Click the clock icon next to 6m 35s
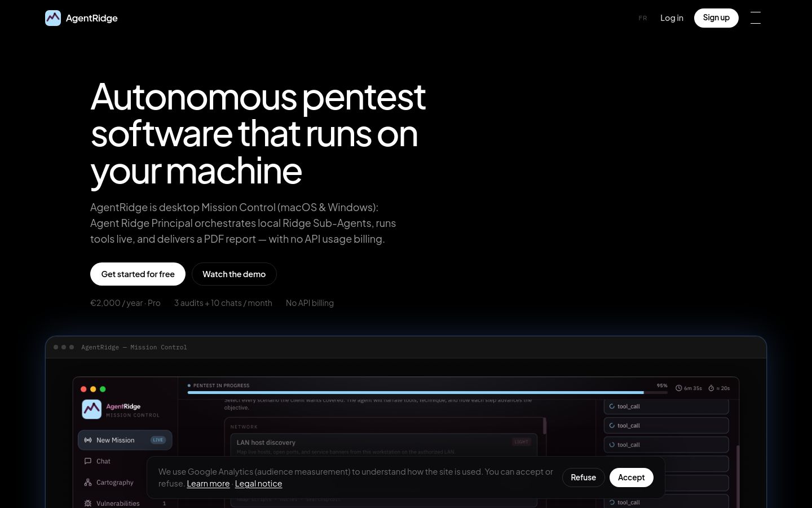The width and height of the screenshot is (812, 508). [x=679, y=388]
